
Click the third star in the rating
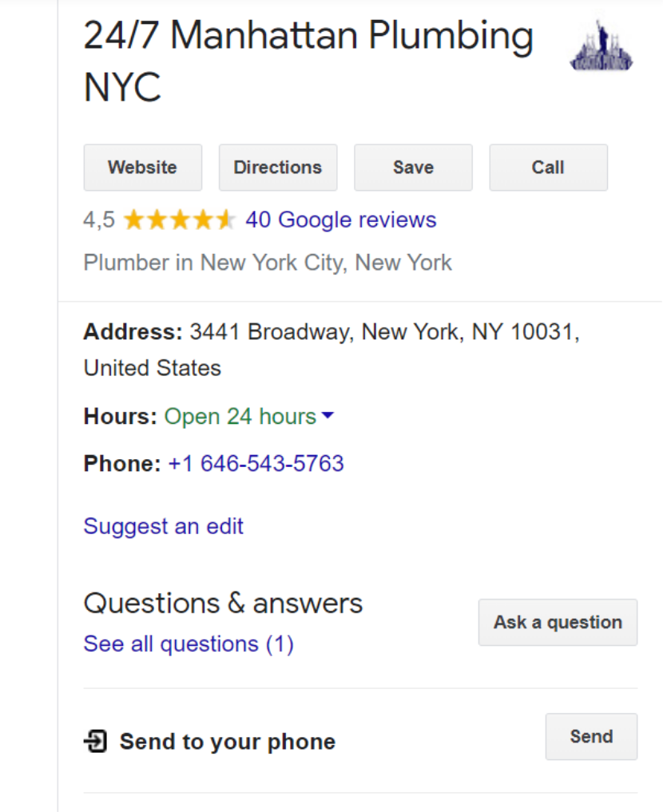[x=179, y=220]
